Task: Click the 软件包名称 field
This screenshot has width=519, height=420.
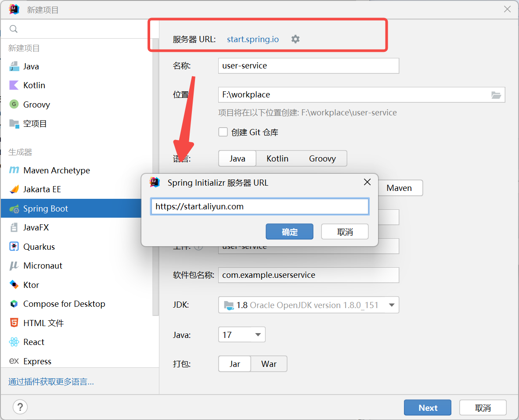Action: coord(309,275)
